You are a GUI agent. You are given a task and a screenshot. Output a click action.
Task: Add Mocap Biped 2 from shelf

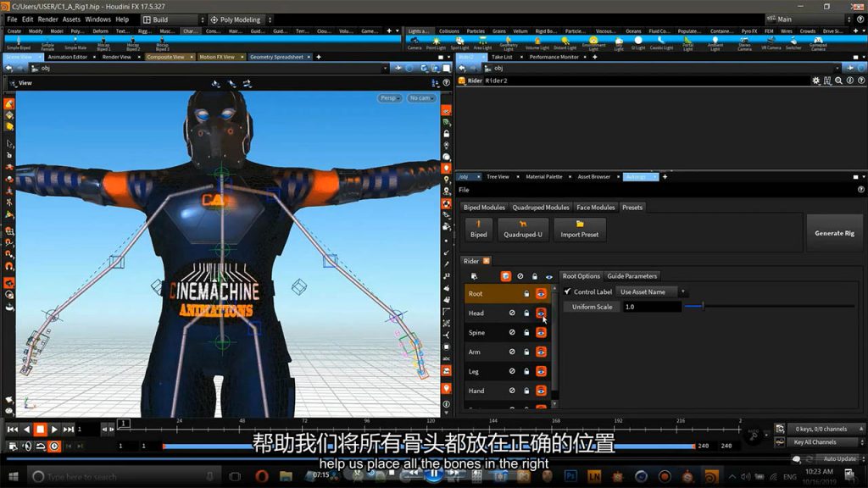133,44
